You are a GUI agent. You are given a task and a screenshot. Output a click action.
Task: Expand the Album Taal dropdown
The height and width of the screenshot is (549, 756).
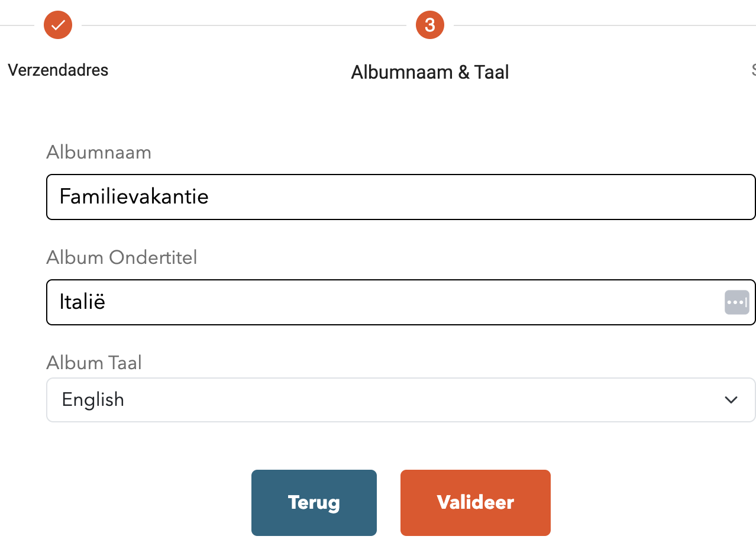click(400, 400)
